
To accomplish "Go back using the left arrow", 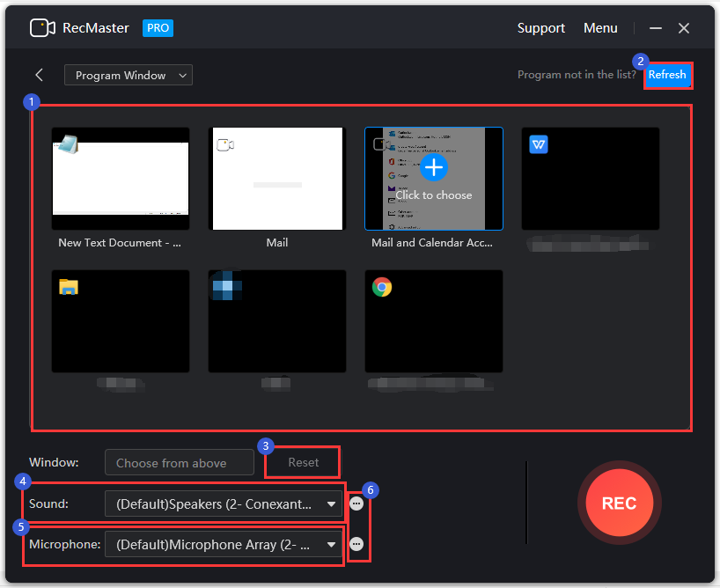I will click(x=40, y=75).
